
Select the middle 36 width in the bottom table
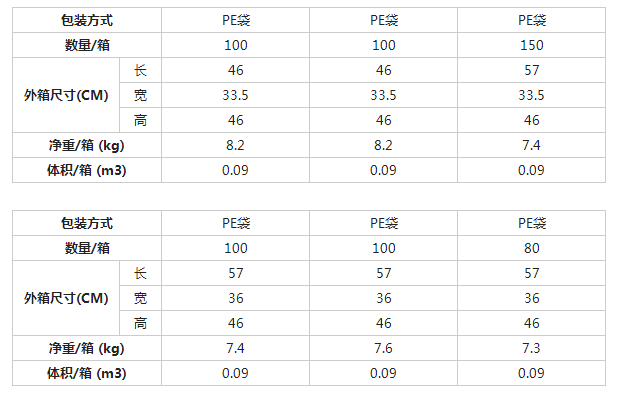[x=383, y=298]
